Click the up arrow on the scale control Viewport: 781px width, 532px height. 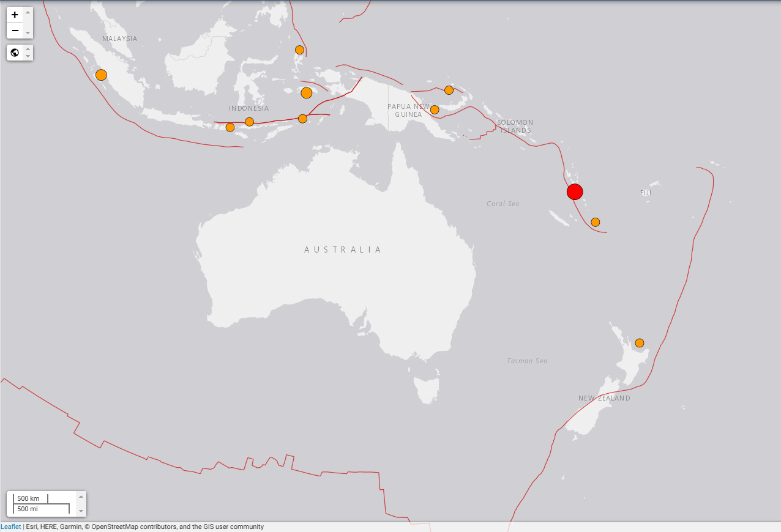81,496
